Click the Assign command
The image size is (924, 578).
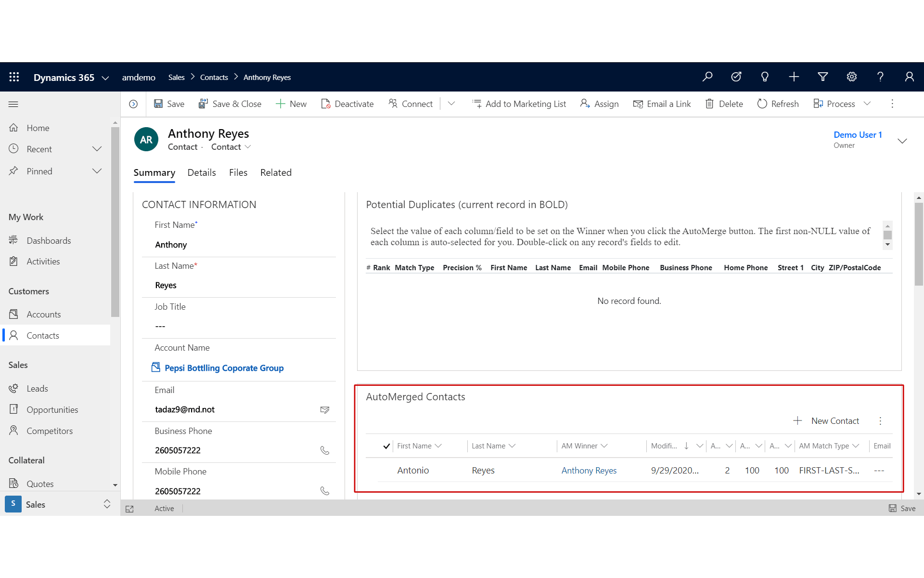pos(599,104)
